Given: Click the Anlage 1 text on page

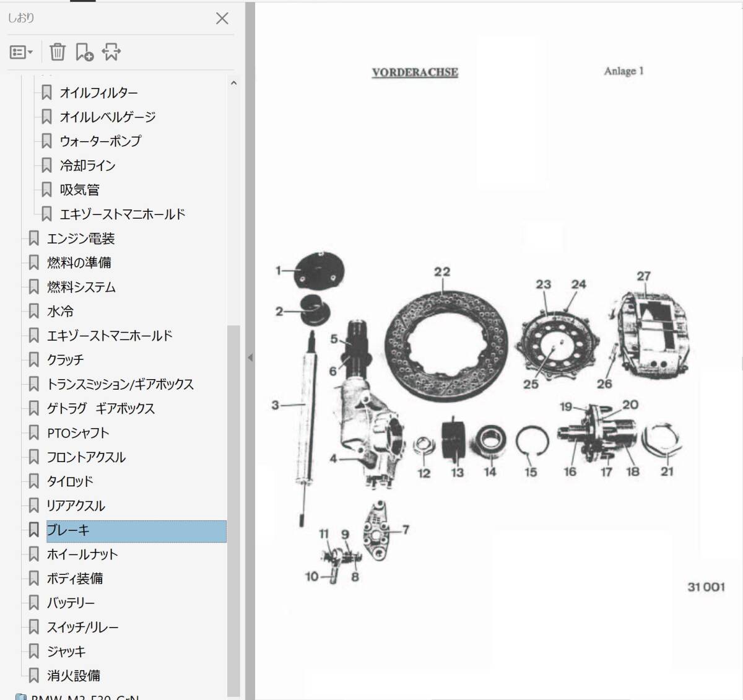Looking at the screenshot, I should click(624, 71).
